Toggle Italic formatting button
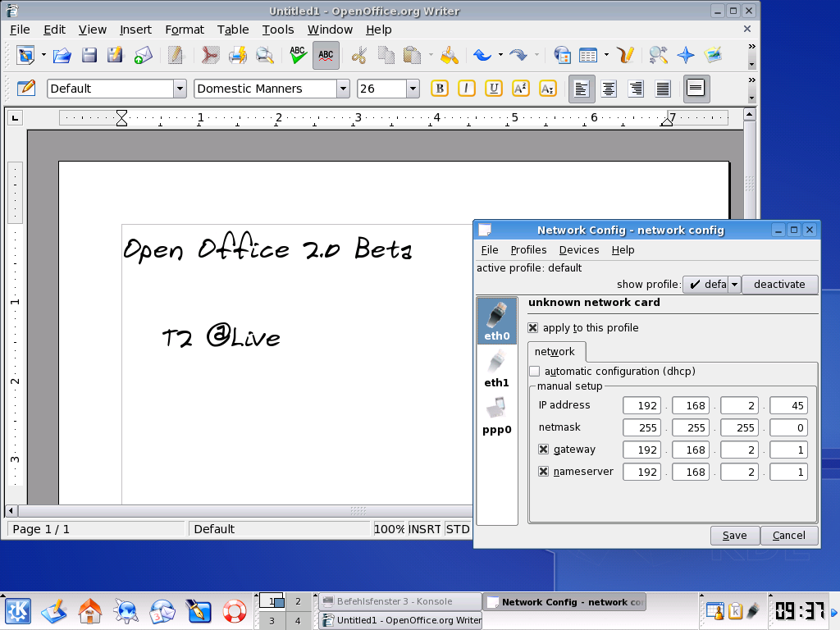Viewport: 840px width, 630px height. [x=467, y=89]
